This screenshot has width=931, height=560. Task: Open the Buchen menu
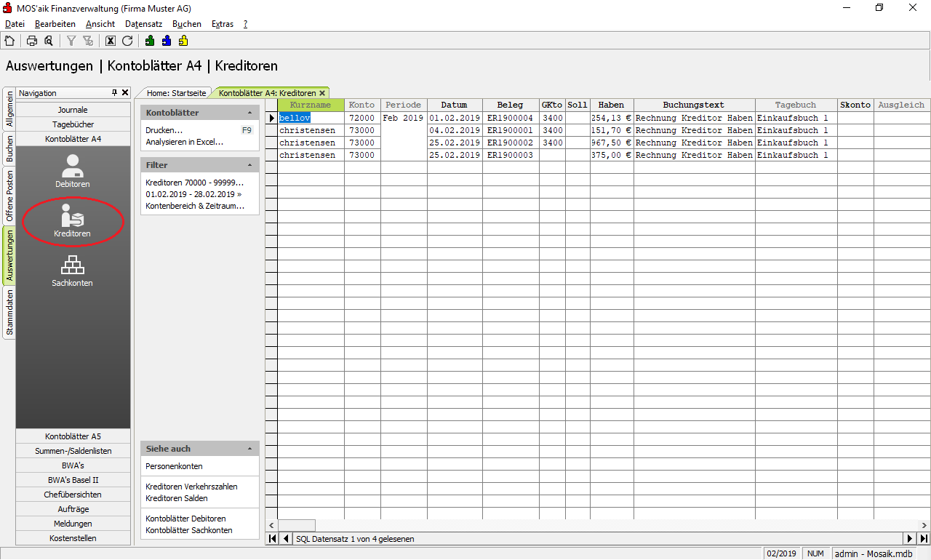coord(187,24)
